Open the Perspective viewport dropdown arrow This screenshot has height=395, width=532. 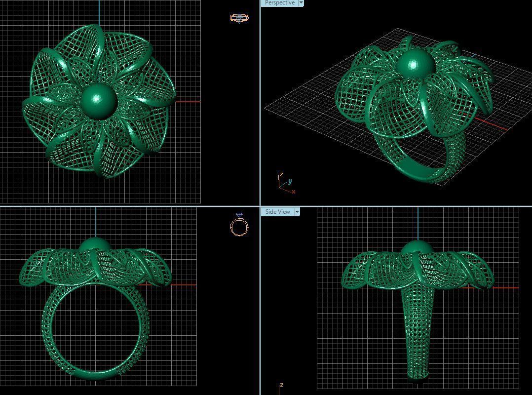301,2
